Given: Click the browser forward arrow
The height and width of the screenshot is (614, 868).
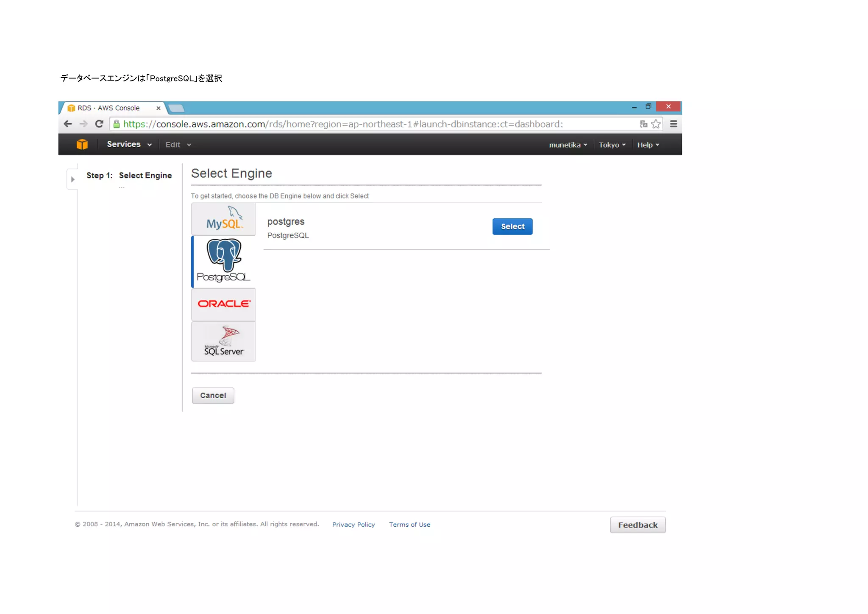Looking at the screenshot, I should coord(83,124).
